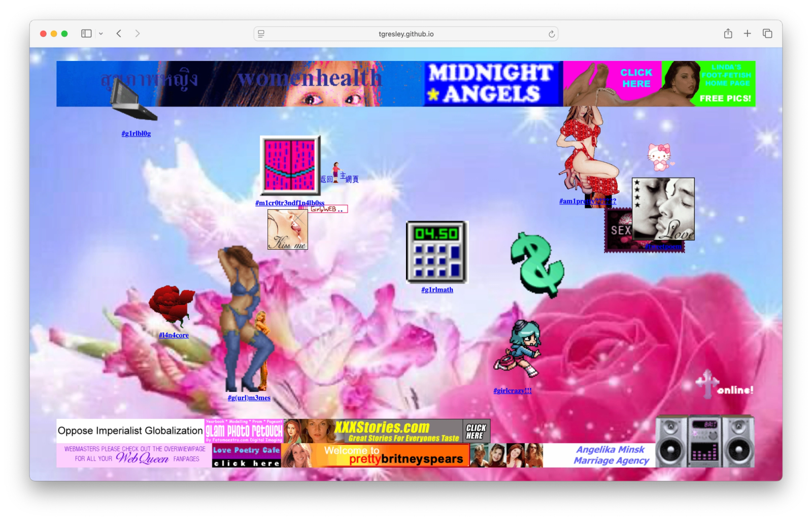Open the #g1rlbl0g link
Viewport: 812px width, 520px height.
(136, 134)
